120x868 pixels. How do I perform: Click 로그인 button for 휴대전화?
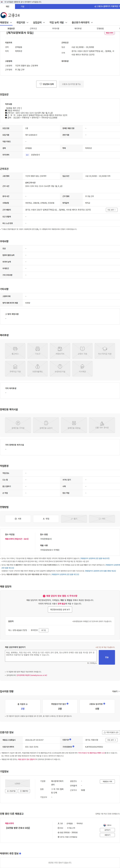tap(43, 630)
